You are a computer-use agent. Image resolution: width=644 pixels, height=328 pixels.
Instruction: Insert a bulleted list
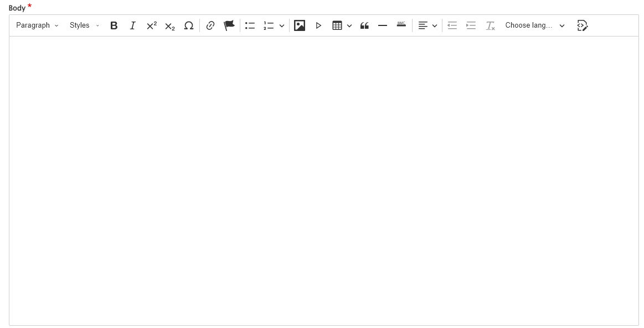[250, 25]
